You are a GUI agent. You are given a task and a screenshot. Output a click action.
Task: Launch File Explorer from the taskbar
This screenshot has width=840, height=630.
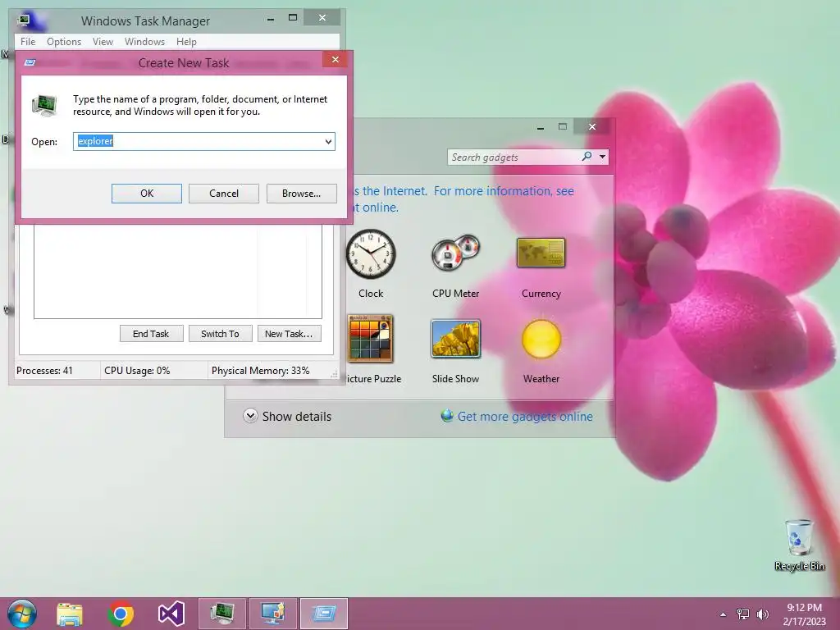[70, 614]
